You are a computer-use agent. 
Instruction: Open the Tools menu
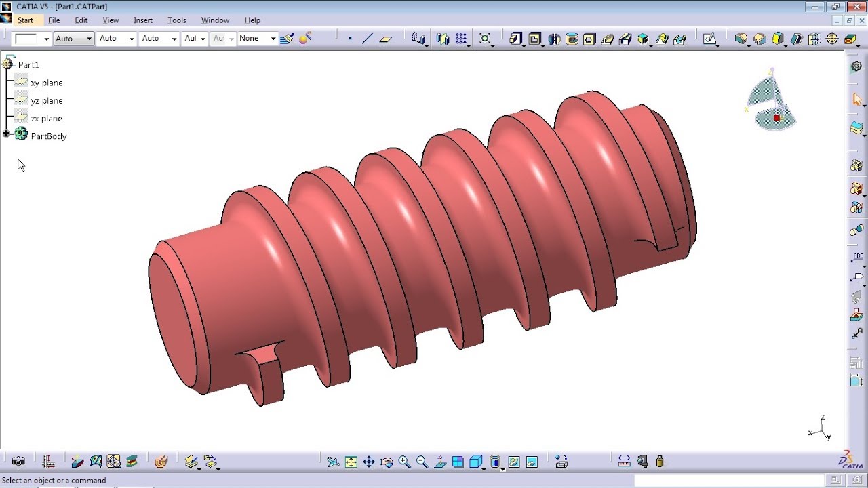coord(177,20)
